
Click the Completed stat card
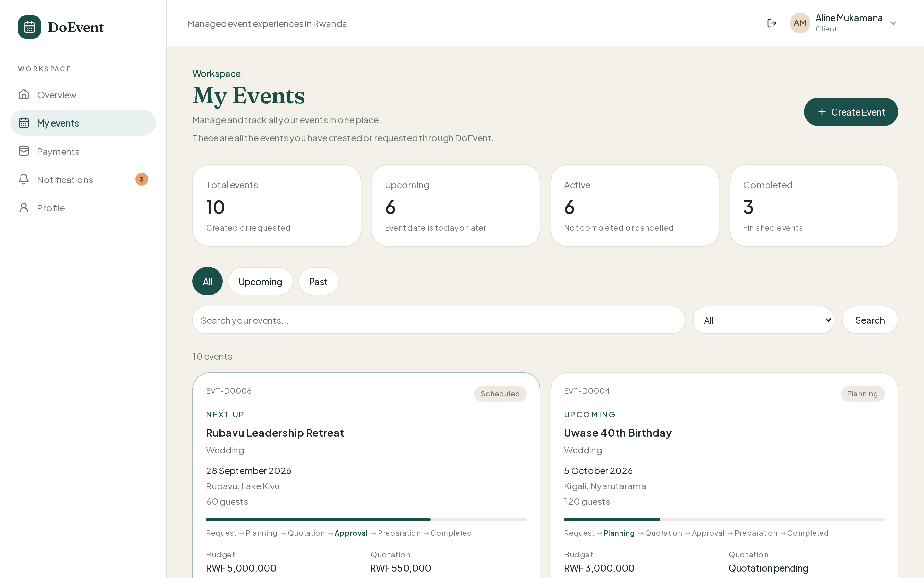click(814, 206)
